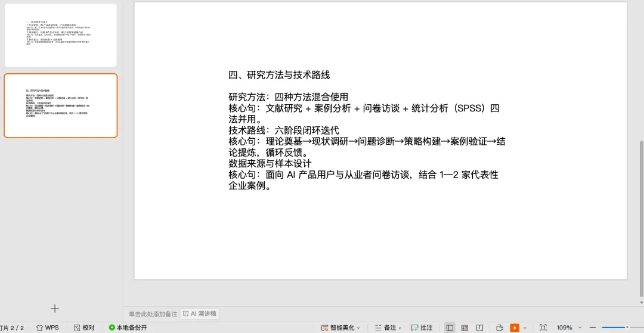
Task: Click the line '技术路线：六阶段闭环迭代'
Action: point(284,130)
